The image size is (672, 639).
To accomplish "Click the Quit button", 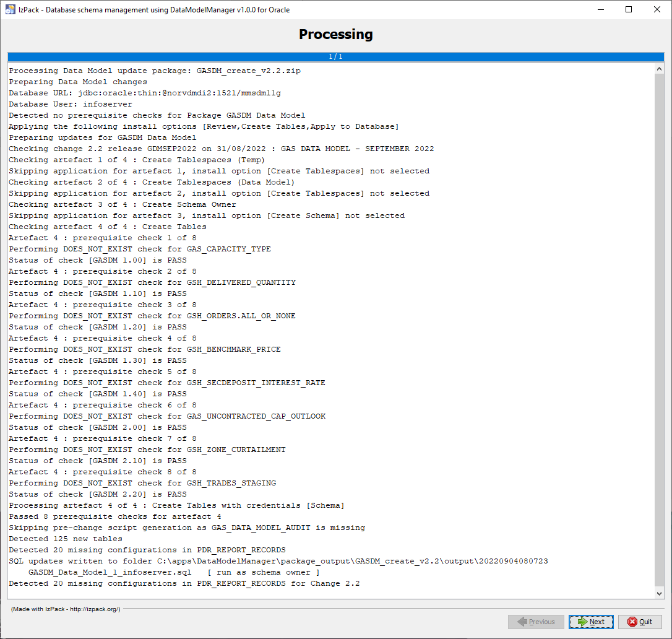I will [x=640, y=622].
